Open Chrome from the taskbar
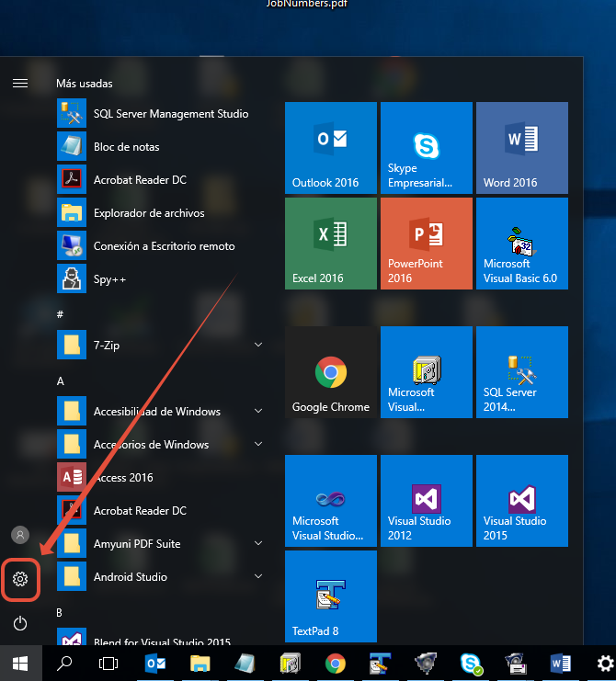 (335, 664)
